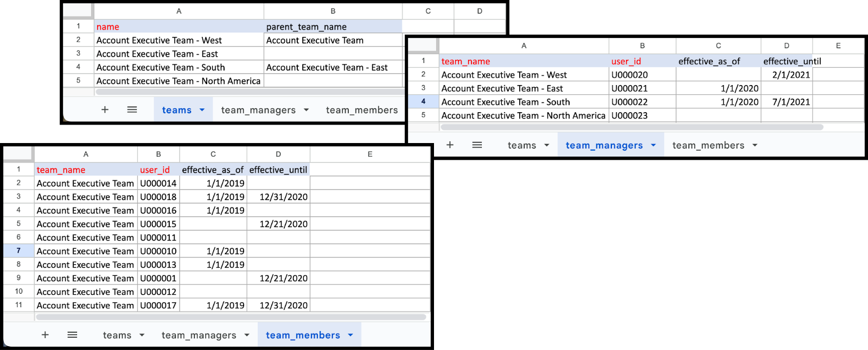Select user_id cell U000022
This screenshot has width=868, height=350.
[642, 102]
